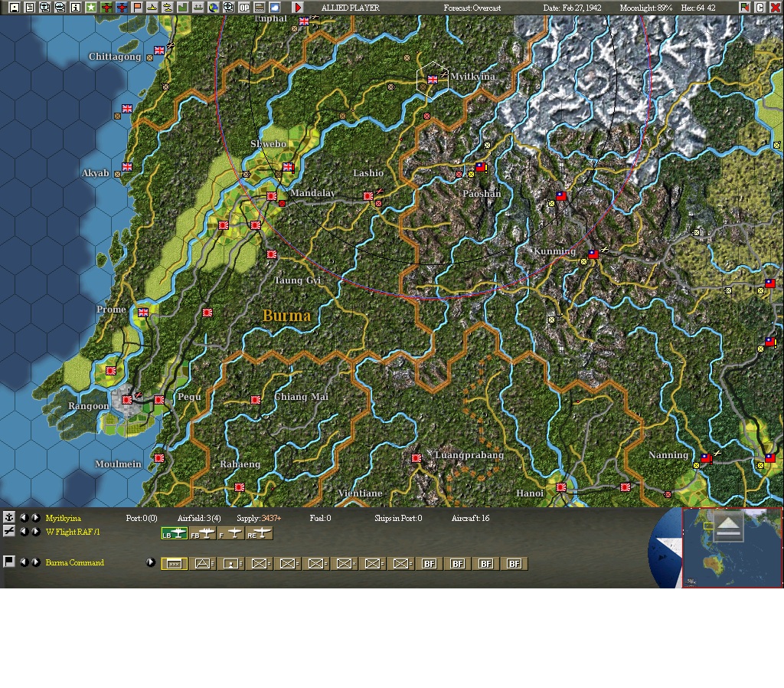Select the British flag at Shwebo

[288, 166]
